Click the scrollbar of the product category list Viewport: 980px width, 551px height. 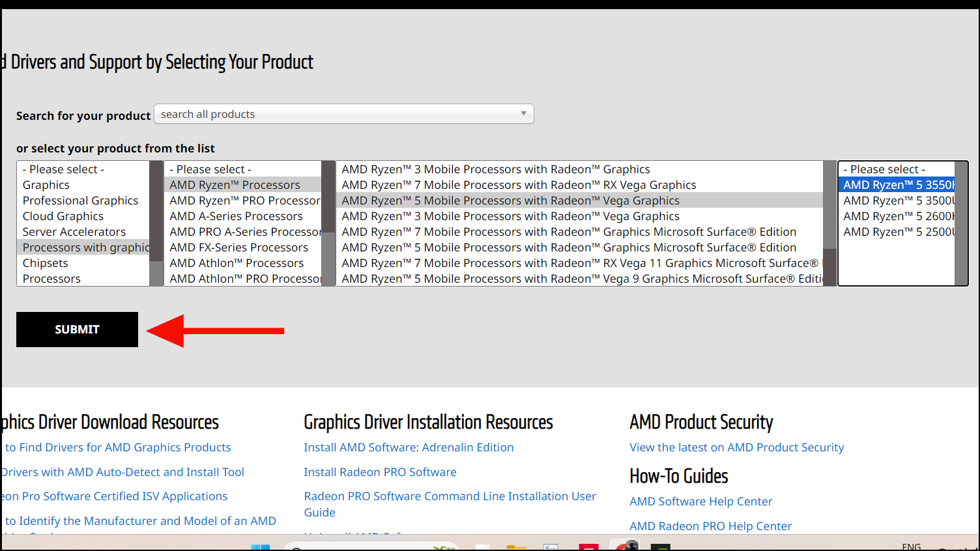coord(156,223)
